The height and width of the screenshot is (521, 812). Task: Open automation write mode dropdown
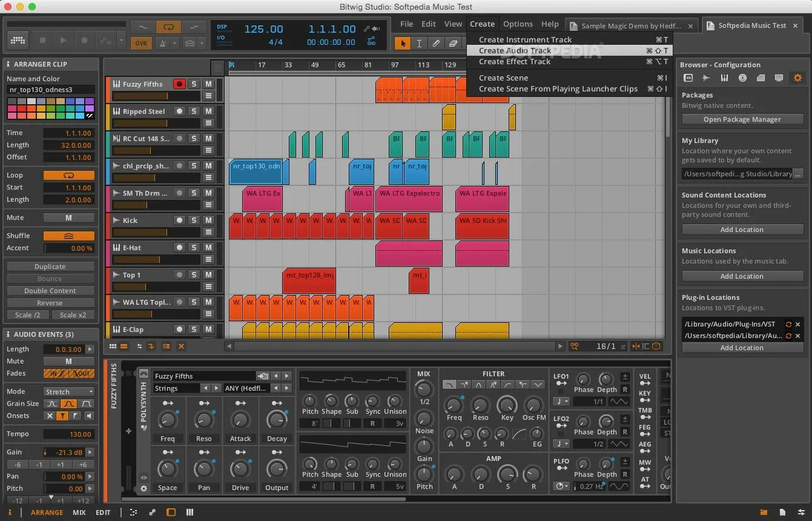pos(121,41)
